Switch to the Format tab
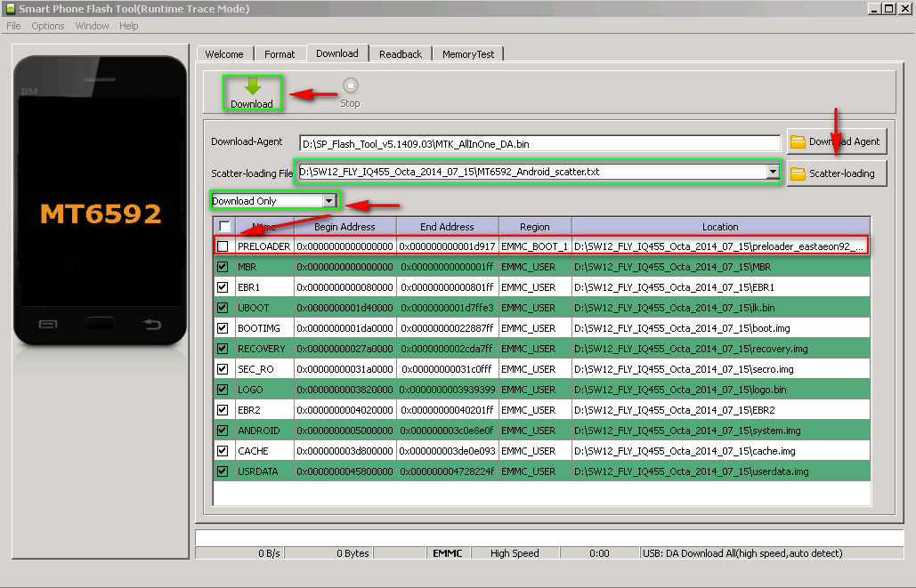916x588 pixels. click(280, 54)
